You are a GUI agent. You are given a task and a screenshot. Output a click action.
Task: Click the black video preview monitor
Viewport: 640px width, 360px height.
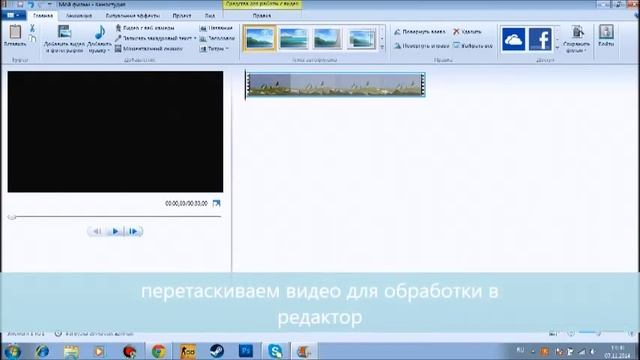point(115,131)
